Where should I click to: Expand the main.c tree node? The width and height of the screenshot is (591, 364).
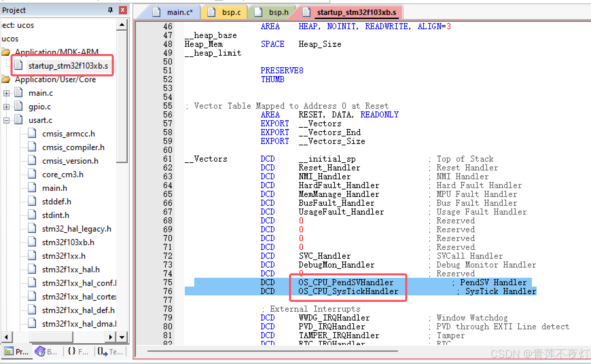6,92
